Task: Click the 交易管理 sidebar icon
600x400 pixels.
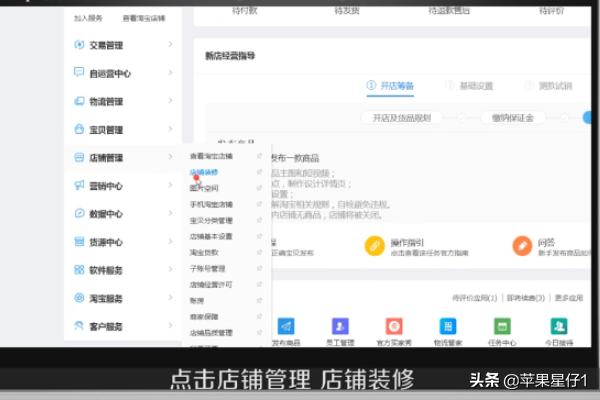Action: (79, 45)
